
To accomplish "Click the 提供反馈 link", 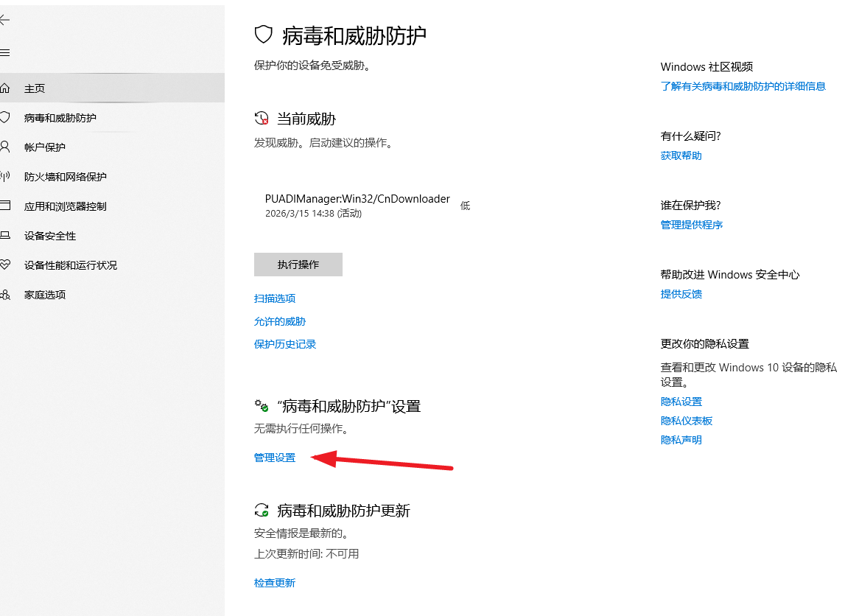I will [x=681, y=294].
